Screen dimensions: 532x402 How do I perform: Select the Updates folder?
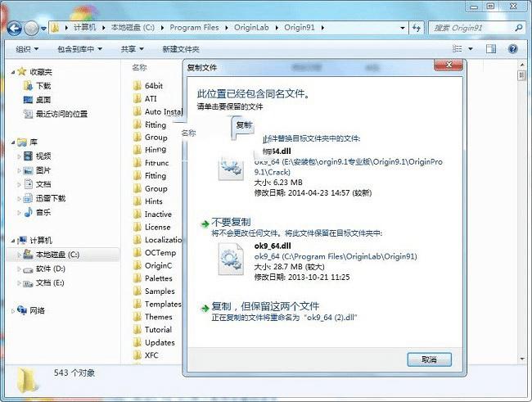click(x=160, y=342)
